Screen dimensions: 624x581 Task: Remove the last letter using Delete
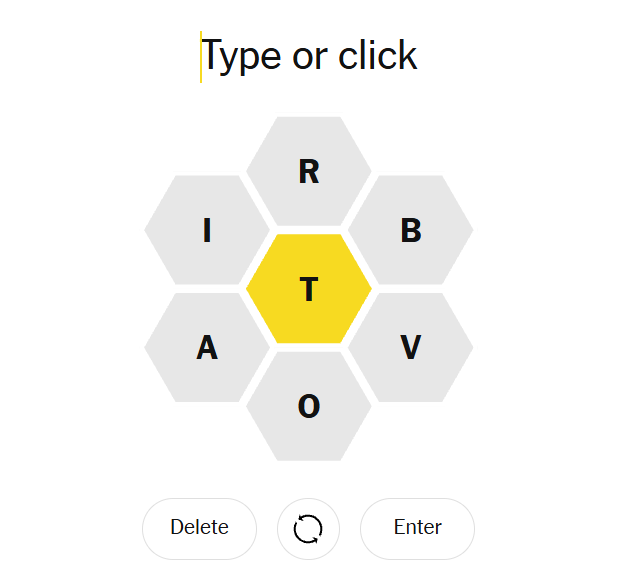tap(199, 528)
